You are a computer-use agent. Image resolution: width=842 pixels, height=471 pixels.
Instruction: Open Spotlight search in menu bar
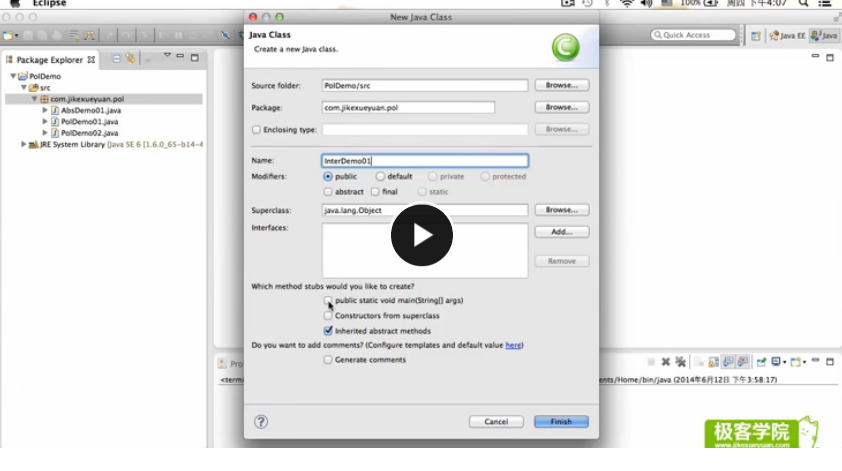(803, 3)
